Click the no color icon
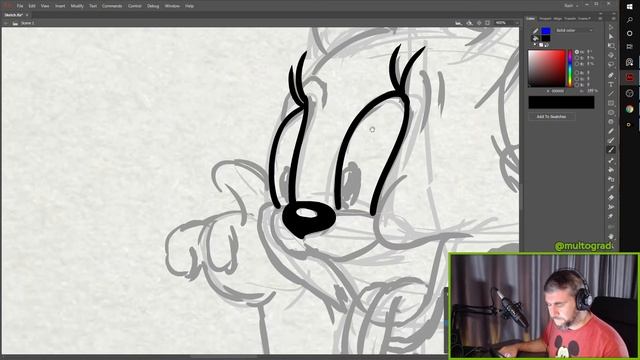Image resolution: width=640 pixels, height=360 pixels. coord(541,45)
